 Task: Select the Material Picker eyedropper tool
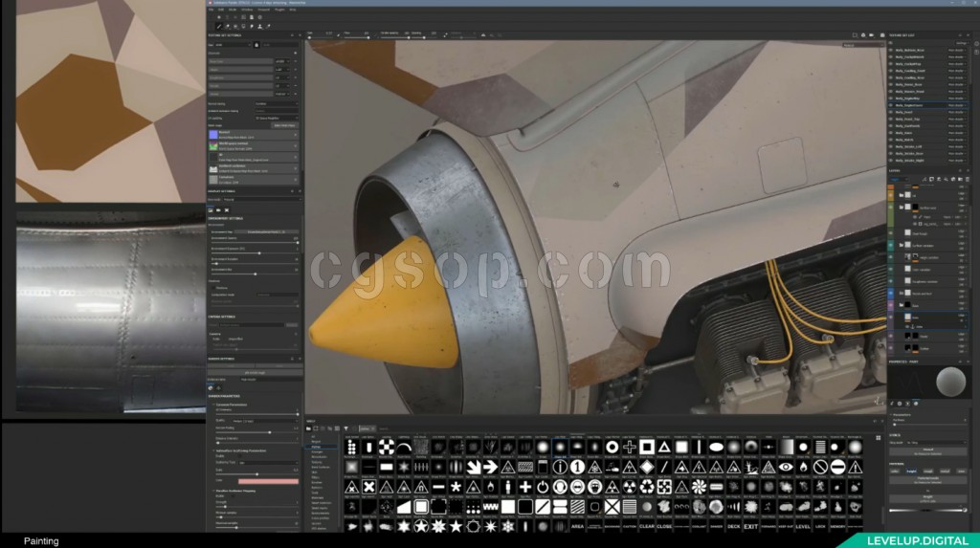pos(268,26)
